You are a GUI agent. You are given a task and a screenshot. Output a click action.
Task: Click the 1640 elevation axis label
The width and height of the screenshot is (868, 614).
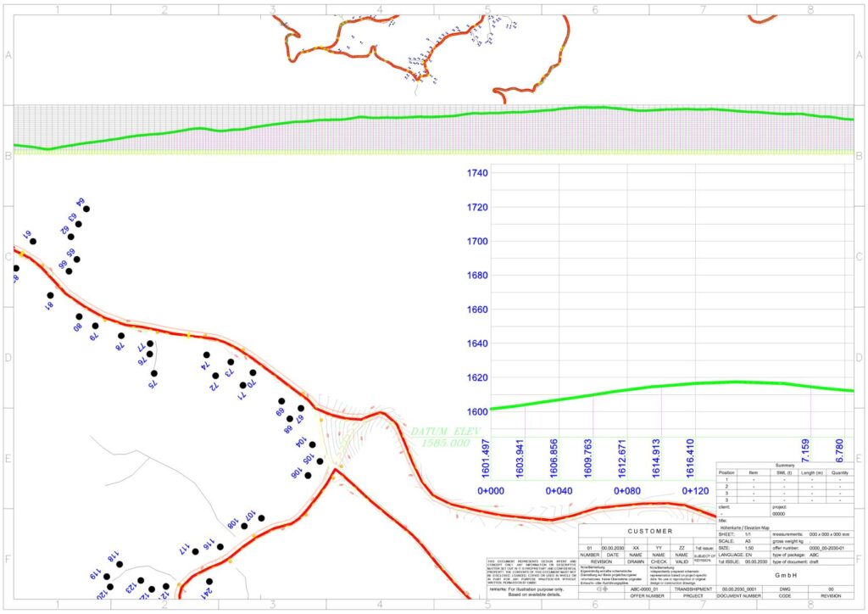477,343
